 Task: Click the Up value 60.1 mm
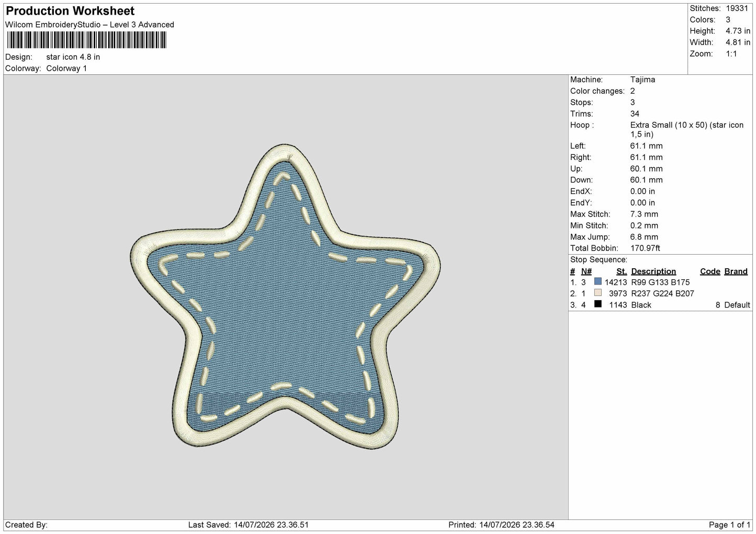coord(646,168)
